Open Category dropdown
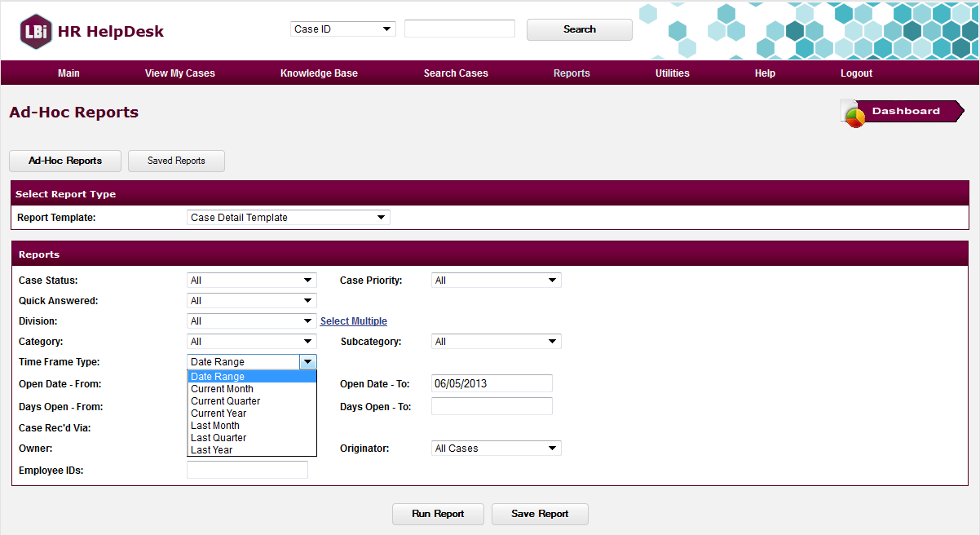 click(252, 342)
